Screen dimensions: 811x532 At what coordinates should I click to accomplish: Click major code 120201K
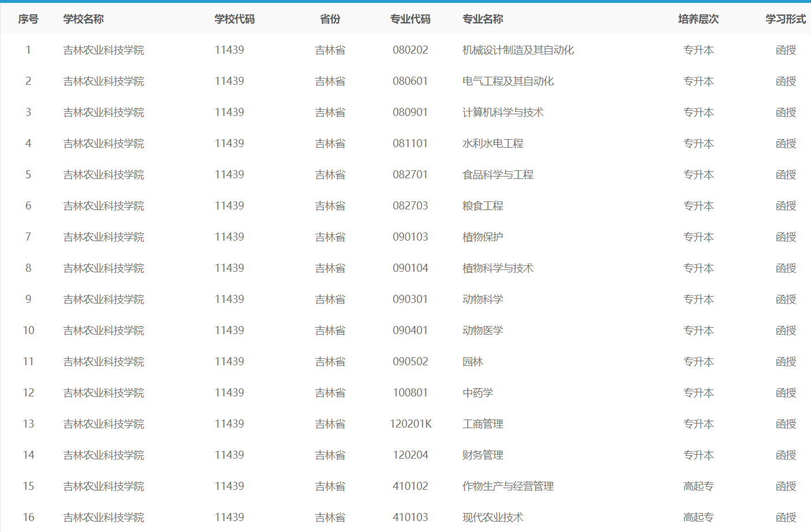point(410,424)
